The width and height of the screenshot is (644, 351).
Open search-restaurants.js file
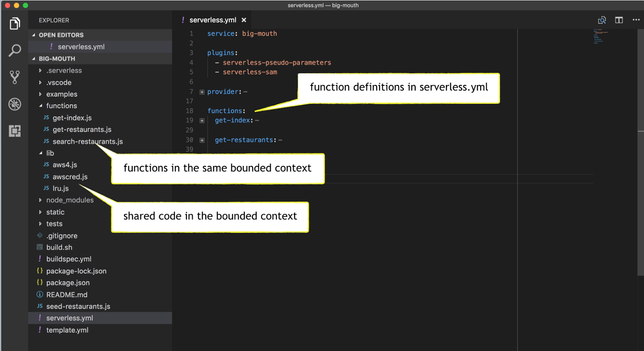click(x=87, y=141)
